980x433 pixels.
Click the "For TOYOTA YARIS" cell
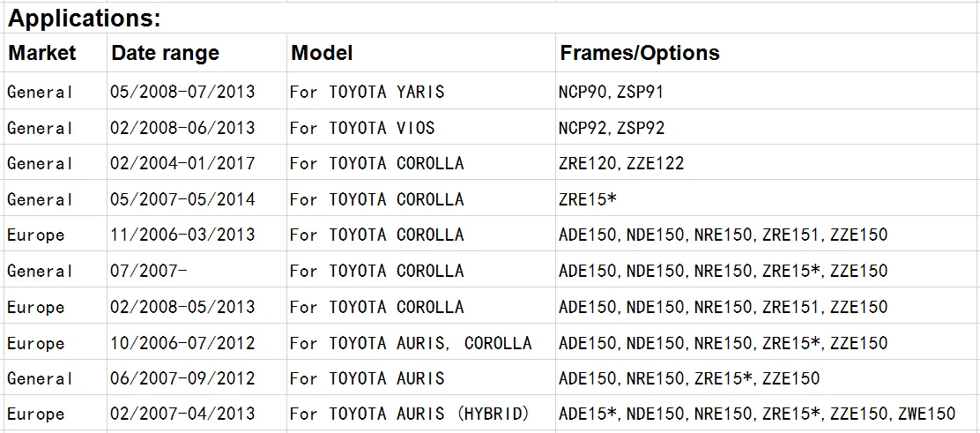367,92
